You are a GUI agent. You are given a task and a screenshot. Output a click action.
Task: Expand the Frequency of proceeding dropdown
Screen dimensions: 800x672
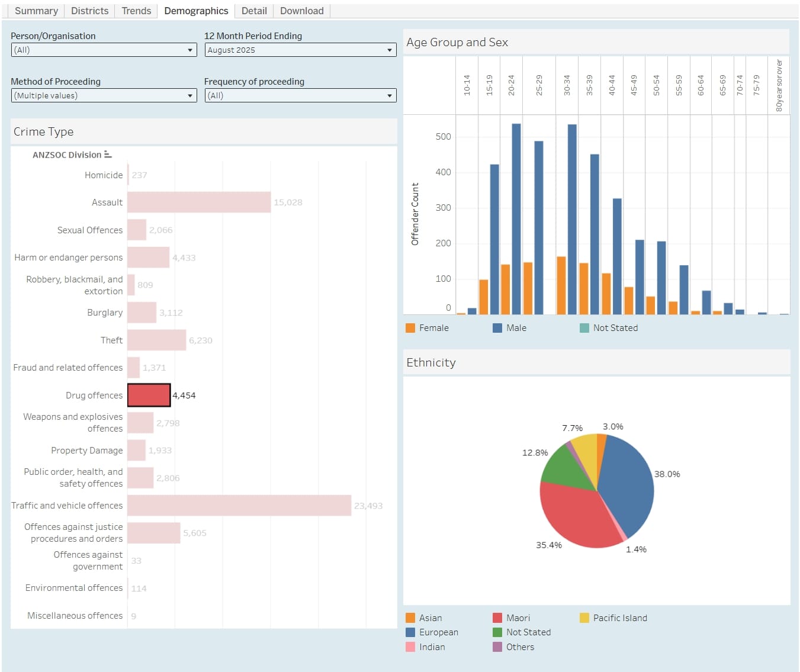click(300, 96)
